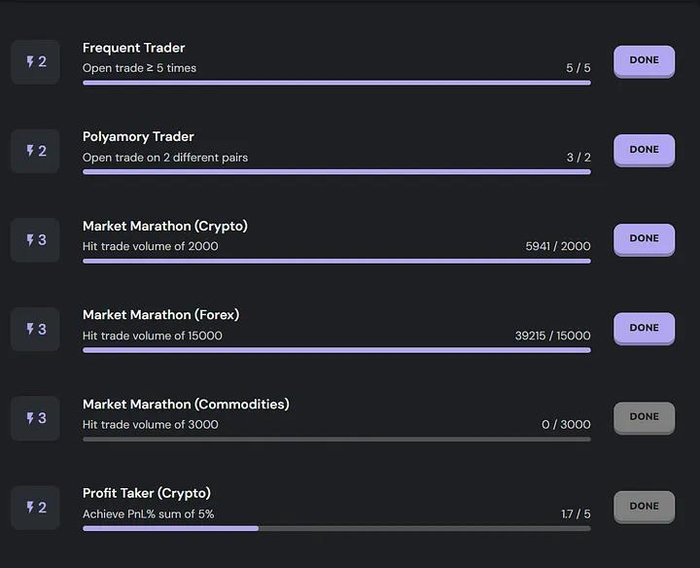Click the 'Hit trade volume of 3000' description

pyautogui.click(x=150, y=425)
